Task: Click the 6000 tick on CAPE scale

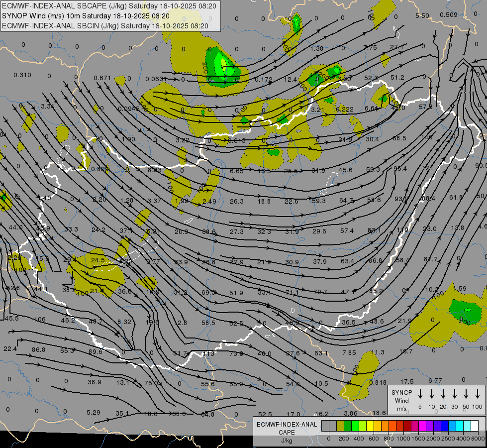Action: click(478, 439)
